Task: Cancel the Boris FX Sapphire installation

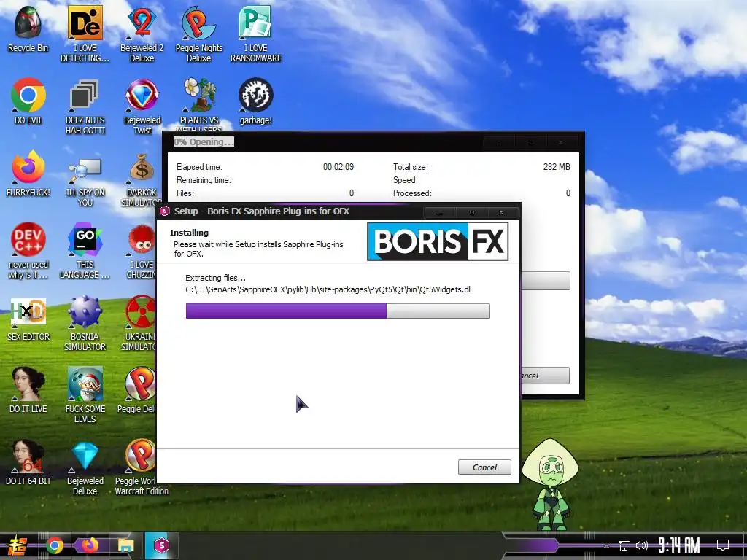Action: [x=484, y=467]
